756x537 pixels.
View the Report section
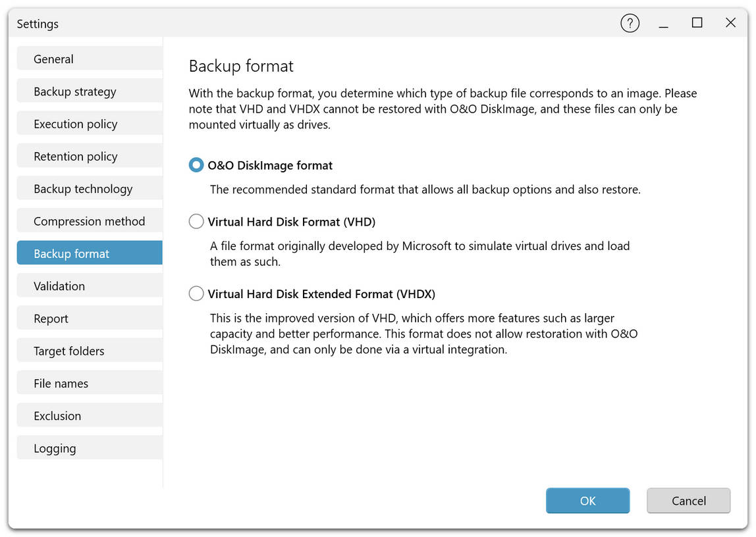click(x=89, y=318)
